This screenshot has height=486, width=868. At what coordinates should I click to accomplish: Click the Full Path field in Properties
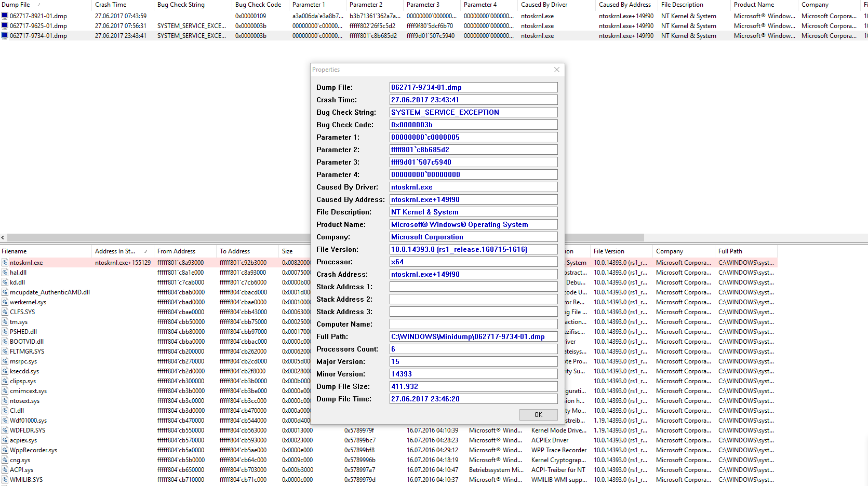tap(474, 336)
